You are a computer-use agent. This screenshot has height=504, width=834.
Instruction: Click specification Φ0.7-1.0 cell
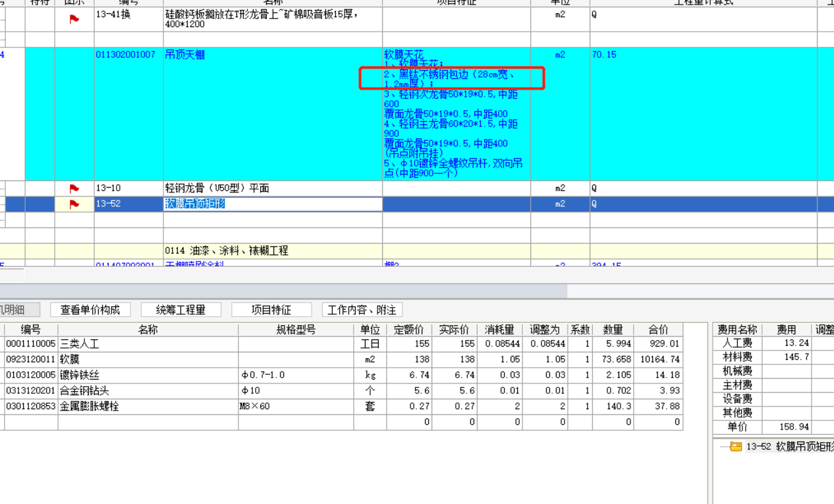296,376
